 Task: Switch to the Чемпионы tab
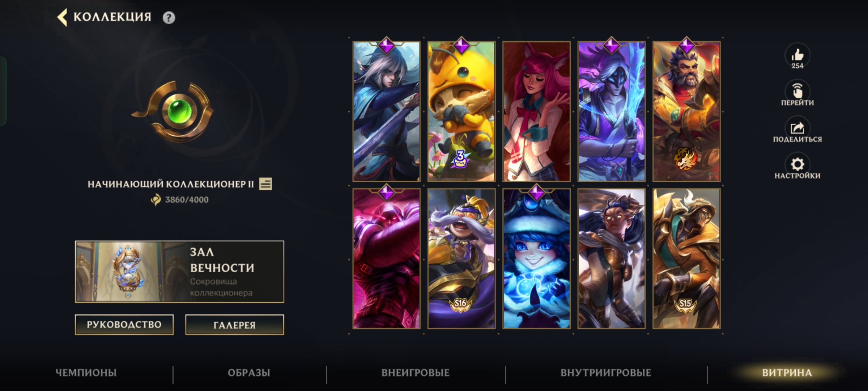(86, 373)
